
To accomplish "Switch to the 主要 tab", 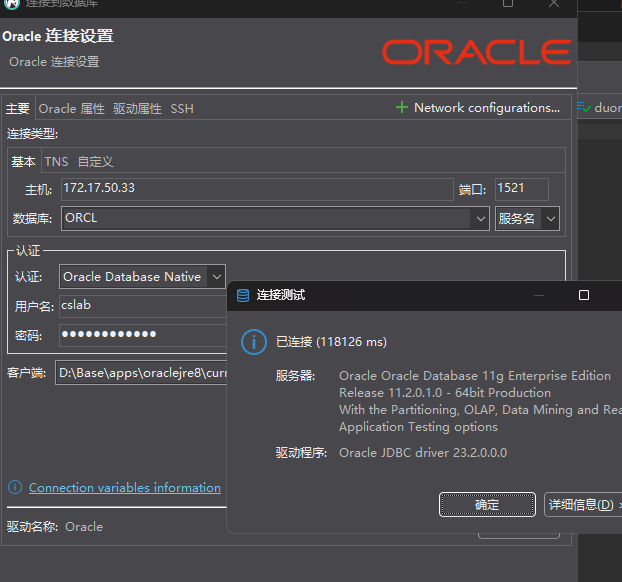I will click(18, 108).
